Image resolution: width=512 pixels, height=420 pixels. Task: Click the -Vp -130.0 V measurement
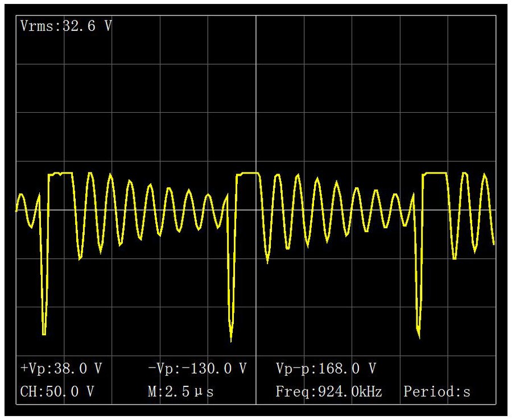pyautogui.click(x=197, y=369)
